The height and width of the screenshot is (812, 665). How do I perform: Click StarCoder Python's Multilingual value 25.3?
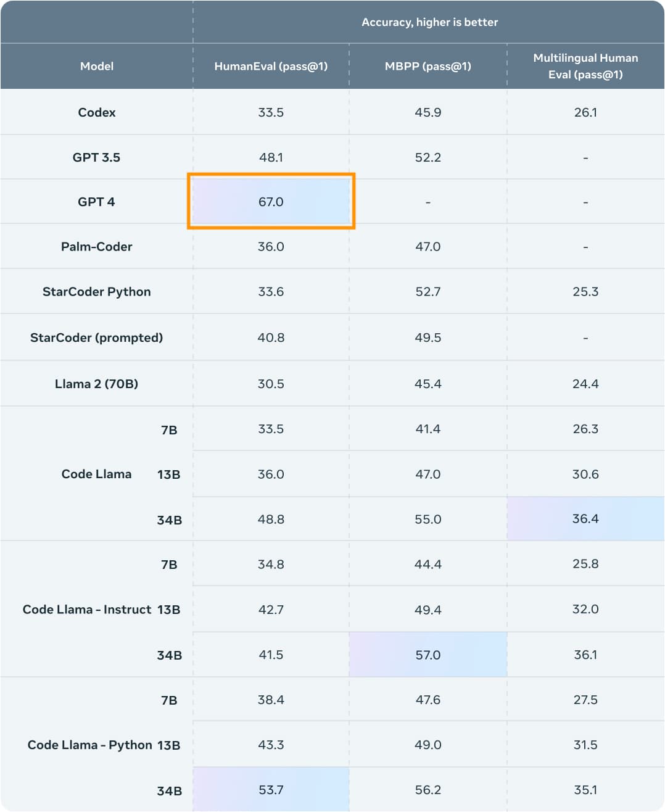coord(585,292)
